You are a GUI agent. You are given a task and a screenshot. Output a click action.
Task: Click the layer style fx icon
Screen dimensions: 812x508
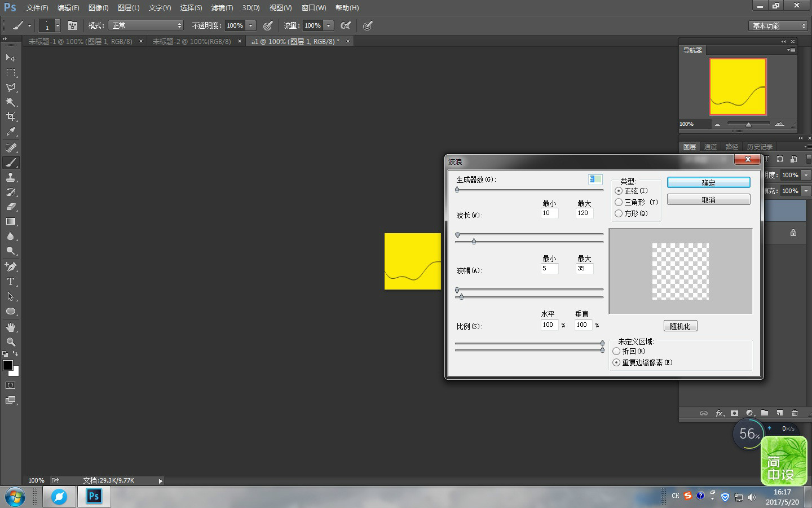coord(720,413)
